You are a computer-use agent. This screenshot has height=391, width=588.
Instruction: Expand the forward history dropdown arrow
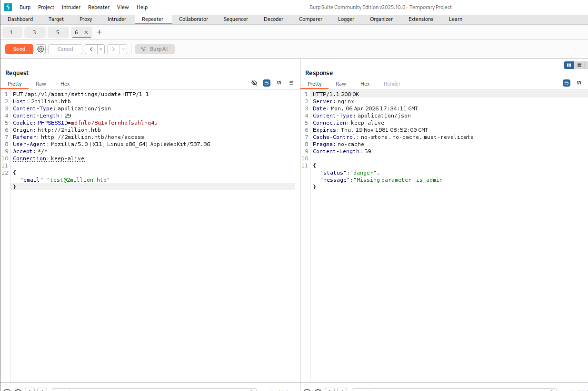pos(123,49)
